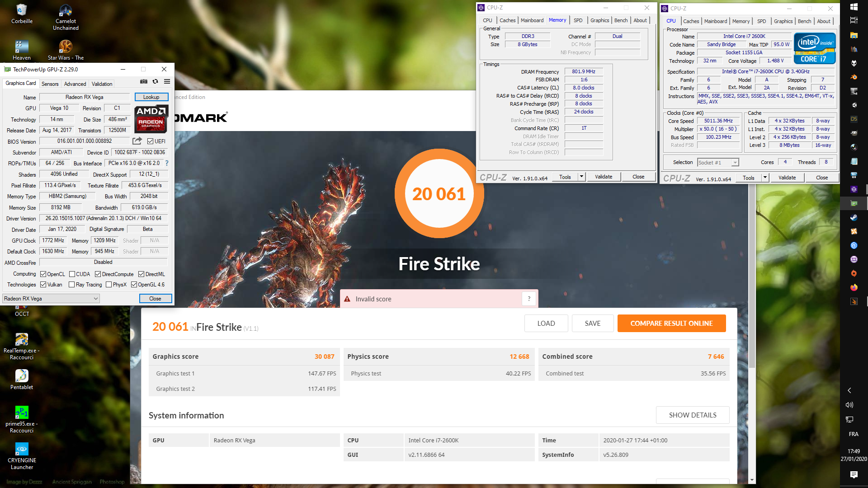
Task: Open the Radeon RX Vega GPU selector dropdown
Action: point(51,299)
